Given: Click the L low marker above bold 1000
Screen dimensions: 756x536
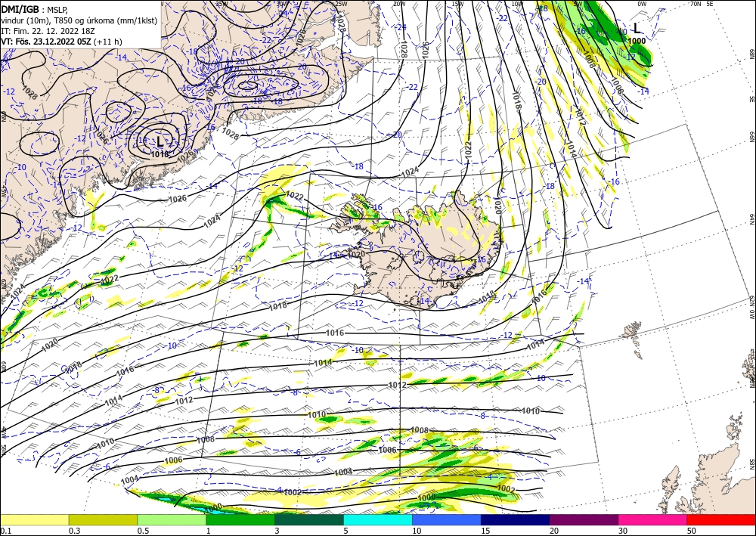Looking at the screenshot, I should coord(637,28).
